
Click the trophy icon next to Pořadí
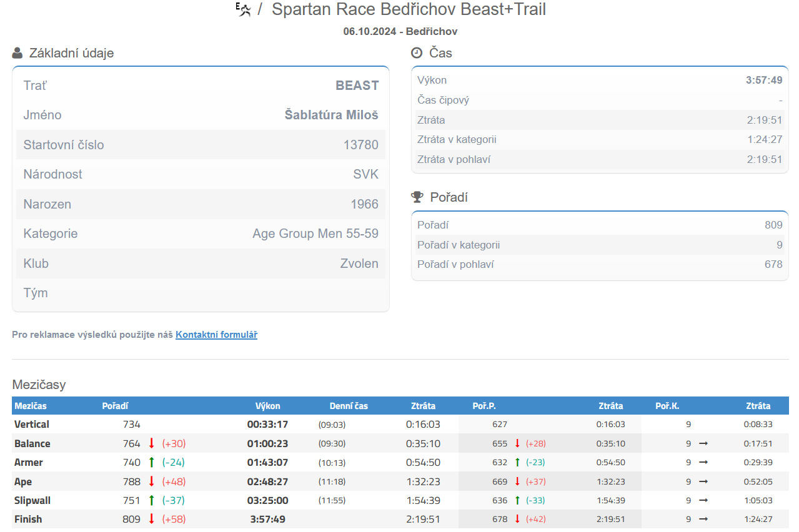417,197
